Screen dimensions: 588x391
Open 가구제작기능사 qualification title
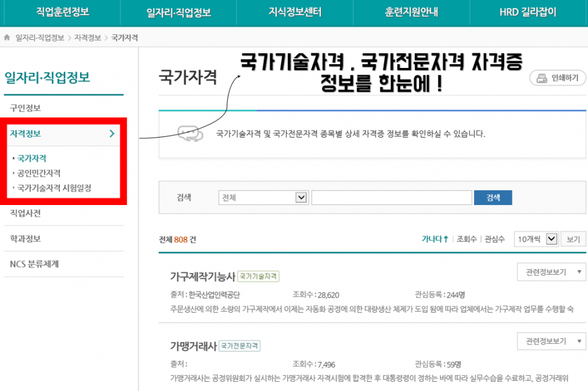(x=202, y=277)
